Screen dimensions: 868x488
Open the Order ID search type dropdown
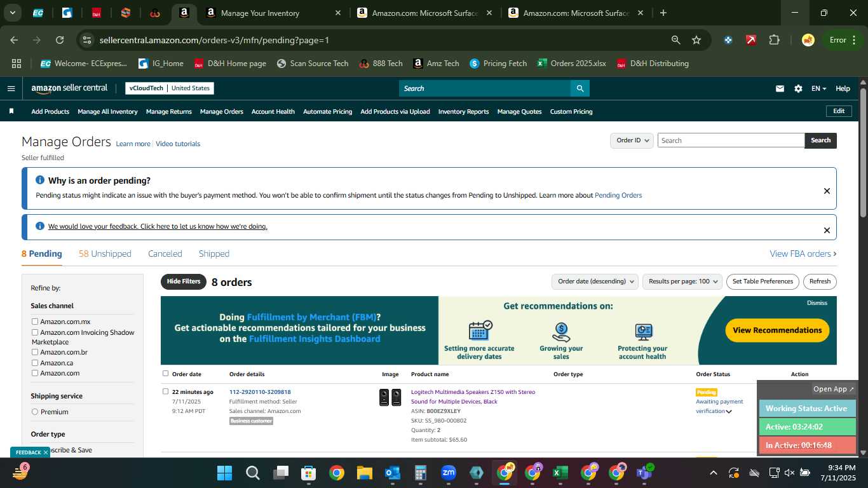632,140
